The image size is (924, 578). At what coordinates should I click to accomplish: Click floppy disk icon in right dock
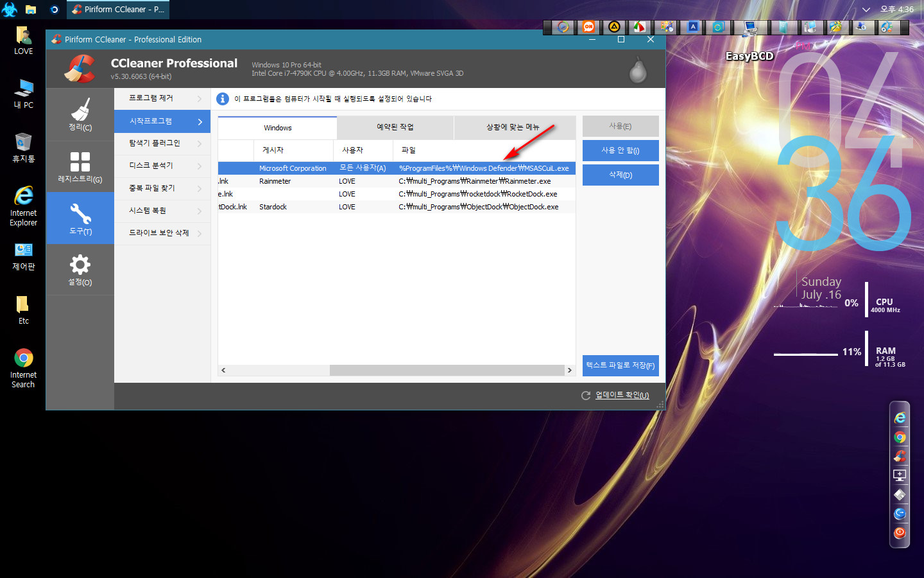point(900,495)
